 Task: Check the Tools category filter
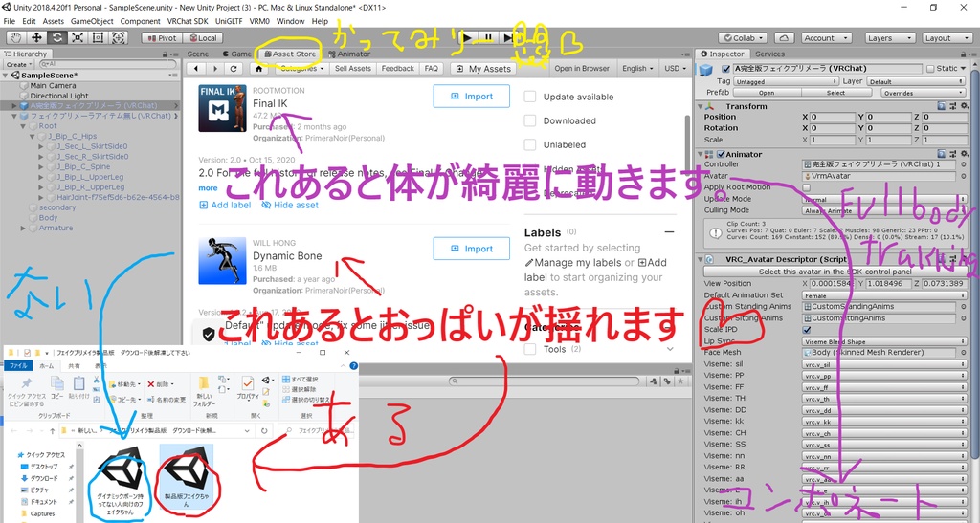coord(530,349)
